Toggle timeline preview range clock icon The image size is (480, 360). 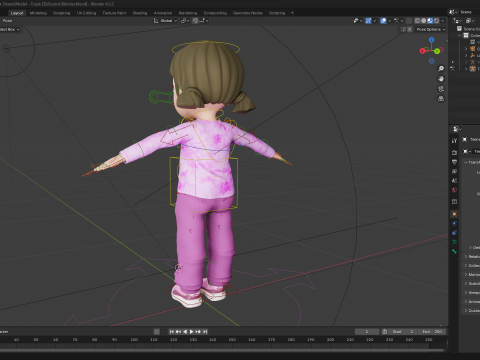click(384, 332)
